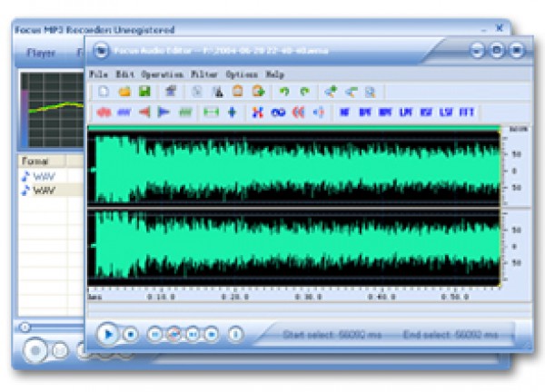Click the blue waveform effect icon
Viewport: 545px width, 392px height.
click(x=124, y=113)
